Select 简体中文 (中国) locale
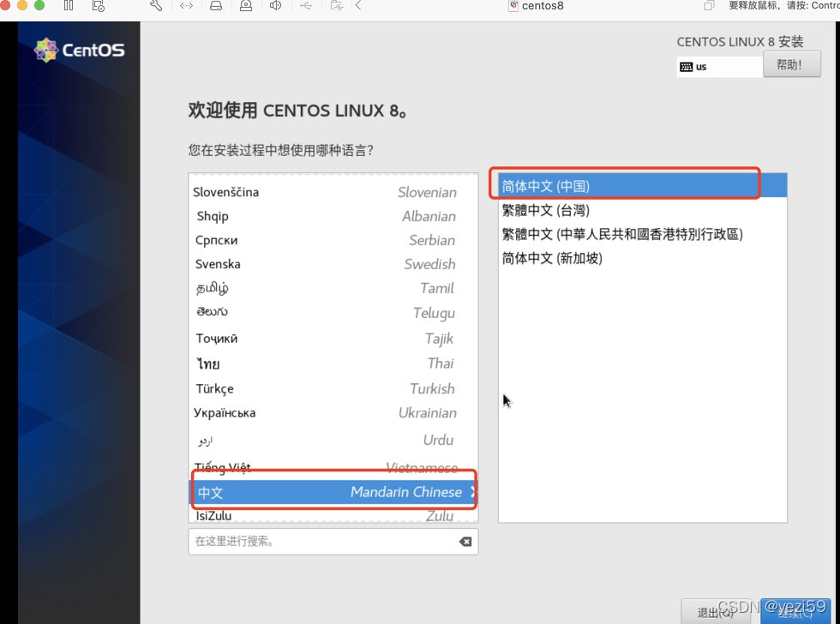The height and width of the screenshot is (624, 840). pyautogui.click(x=642, y=186)
